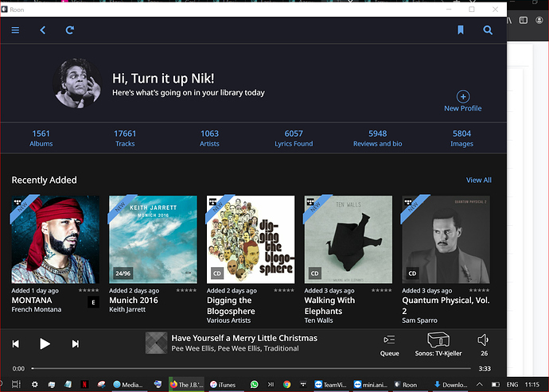This screenshot has width=549, height=392.
Task: Open the 6057 Lyrics Found stat
Action: click(x=294, y=138)
